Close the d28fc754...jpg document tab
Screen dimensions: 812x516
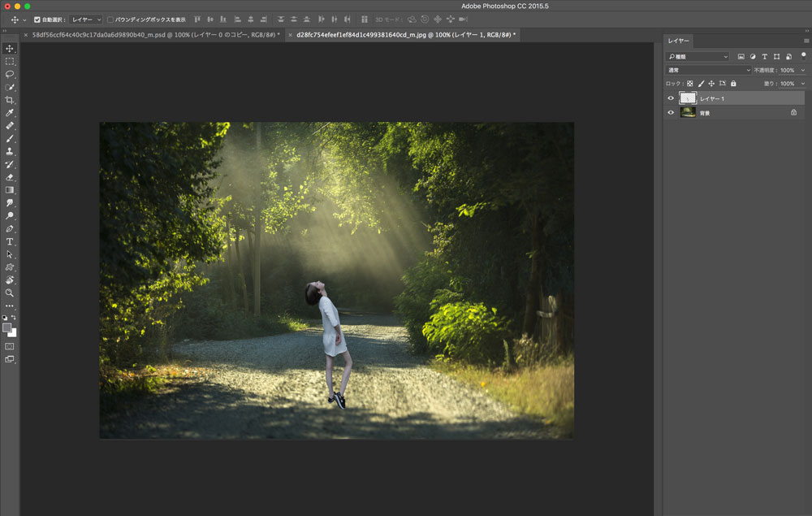291,35
